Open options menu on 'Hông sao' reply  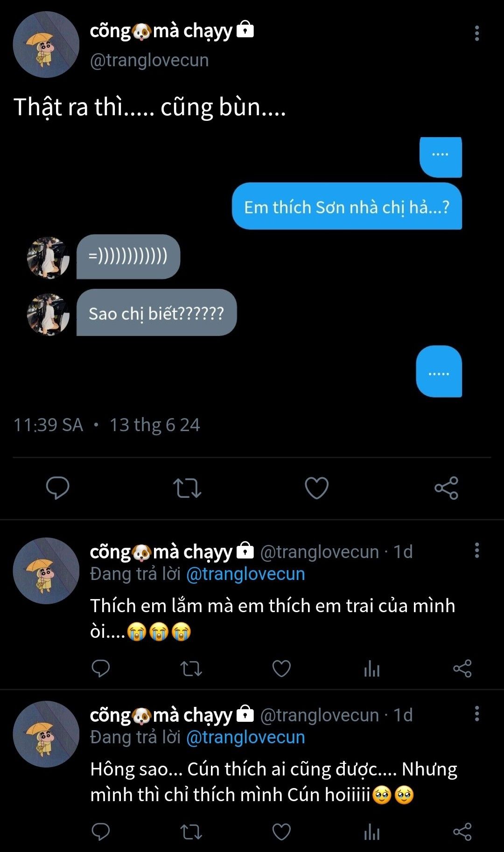coord(476,714)
